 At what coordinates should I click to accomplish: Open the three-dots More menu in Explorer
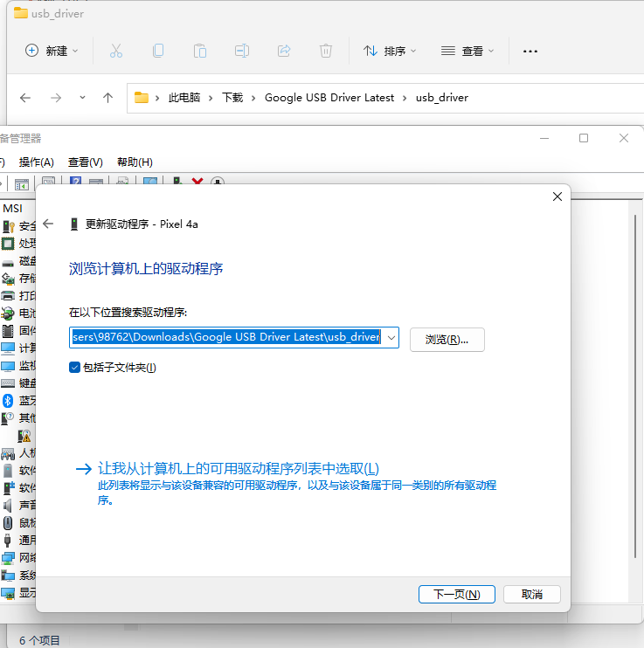(x=530, y=52)
